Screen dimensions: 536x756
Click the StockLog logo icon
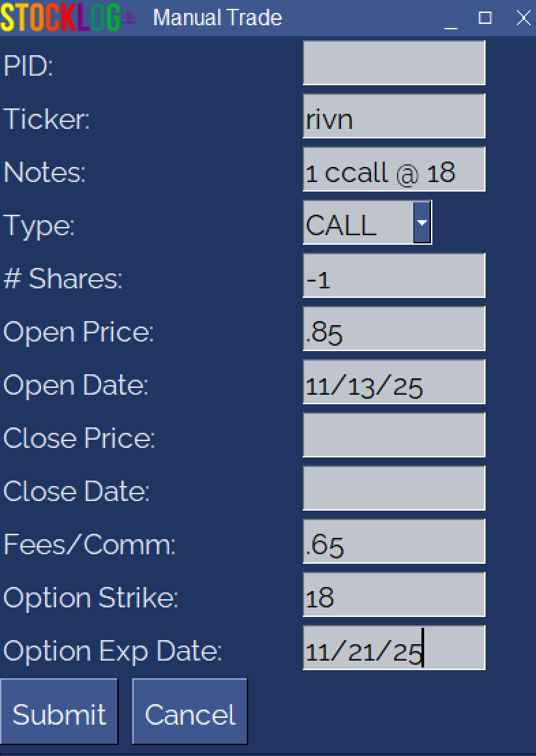coord(68,18)
